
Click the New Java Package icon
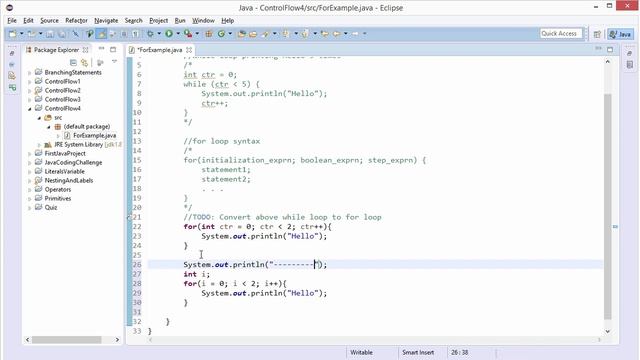coord(209,34)
